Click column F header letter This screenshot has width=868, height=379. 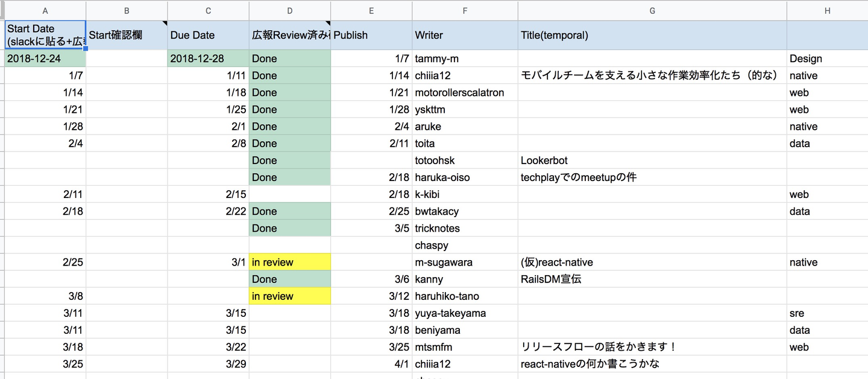pos(465,11)
